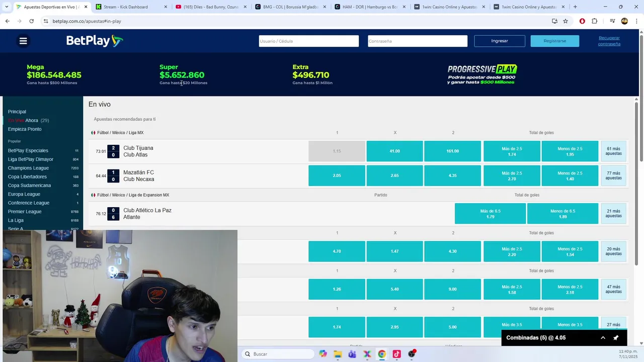
Task: Open Copilot from the taskbar
Action: 323,354
